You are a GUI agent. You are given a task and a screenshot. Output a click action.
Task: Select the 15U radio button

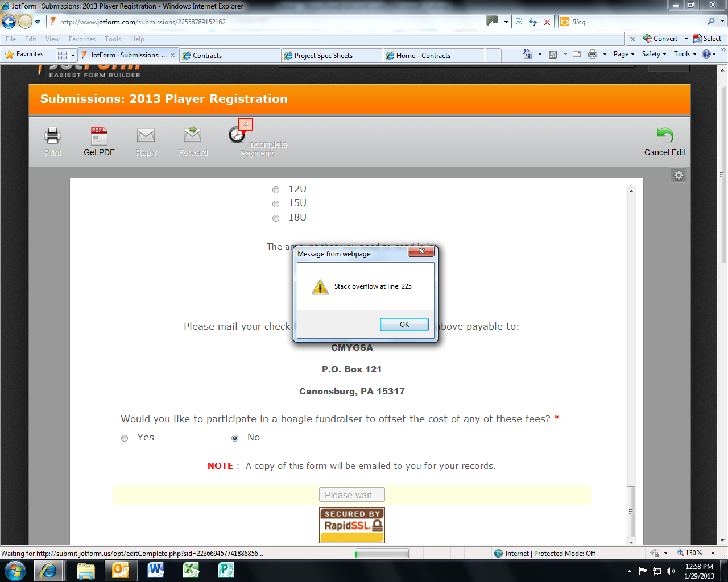pos(276,204)
